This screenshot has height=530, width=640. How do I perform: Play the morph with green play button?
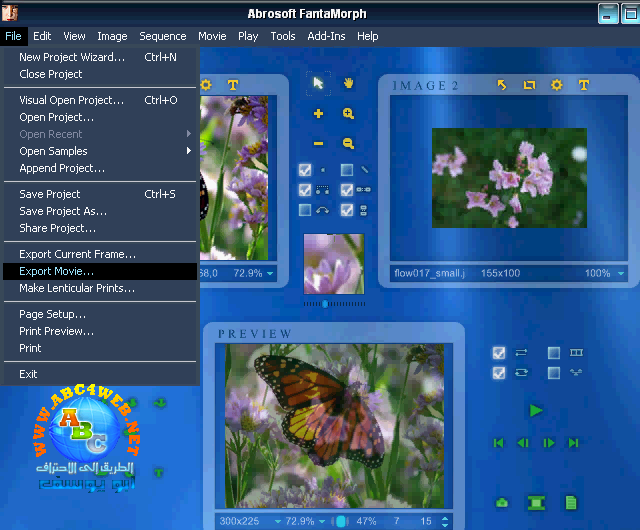[536, 410]
